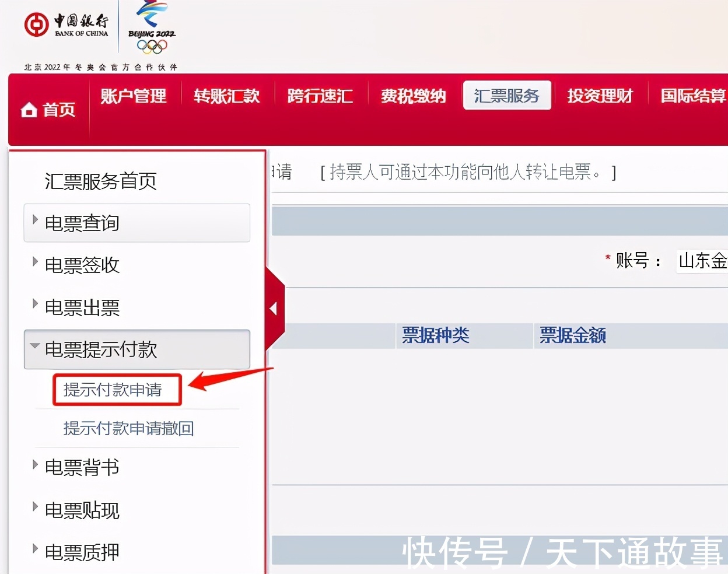
Task: Click the 汇票服务首页 heading
Action: pos(100,181)
